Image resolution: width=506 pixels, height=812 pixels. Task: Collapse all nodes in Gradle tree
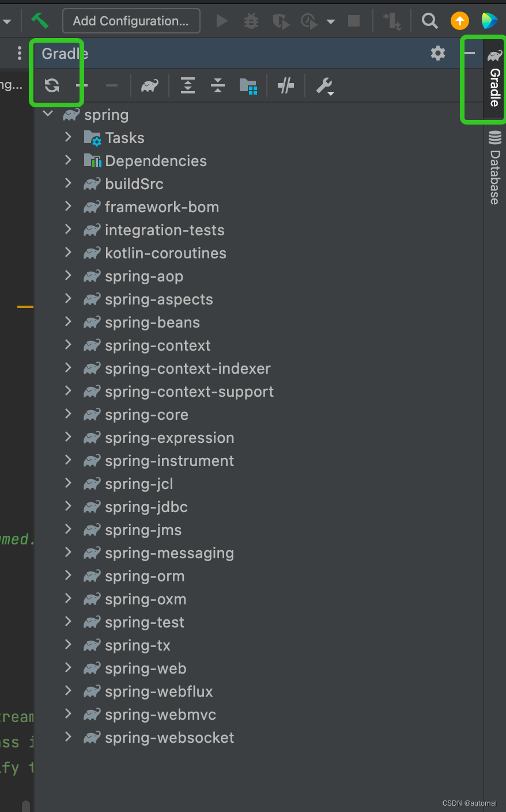pyautogui.click(x=218, y=86)
